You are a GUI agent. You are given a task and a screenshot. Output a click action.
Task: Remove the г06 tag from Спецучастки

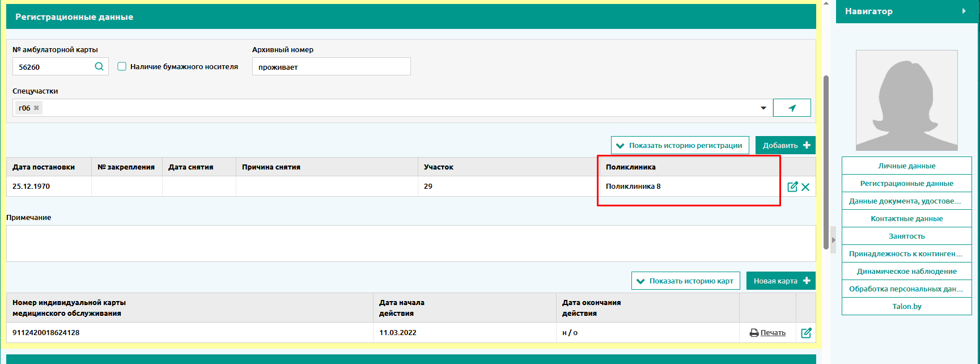tap(36, 108)
